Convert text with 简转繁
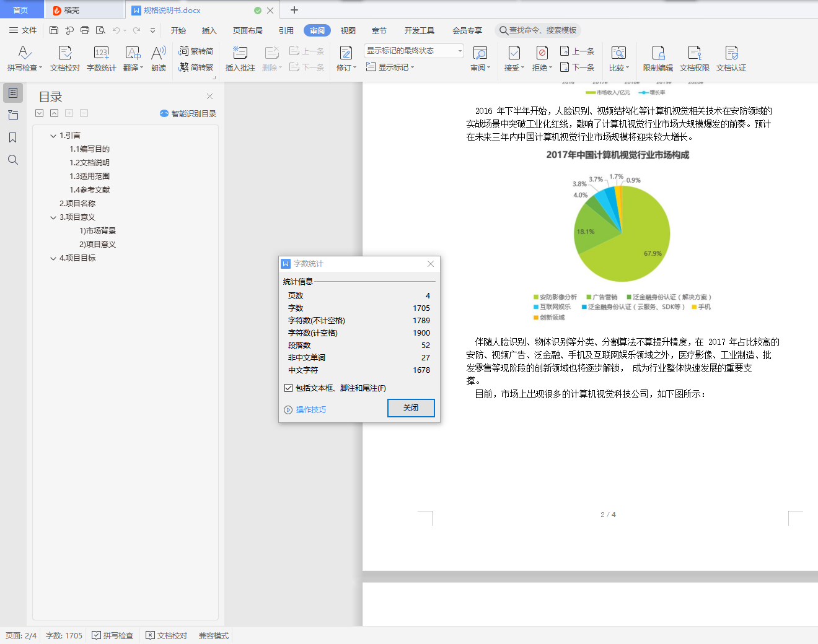This screenshot has height=644, width=818. pyautogui.click(x=196, y=67)
